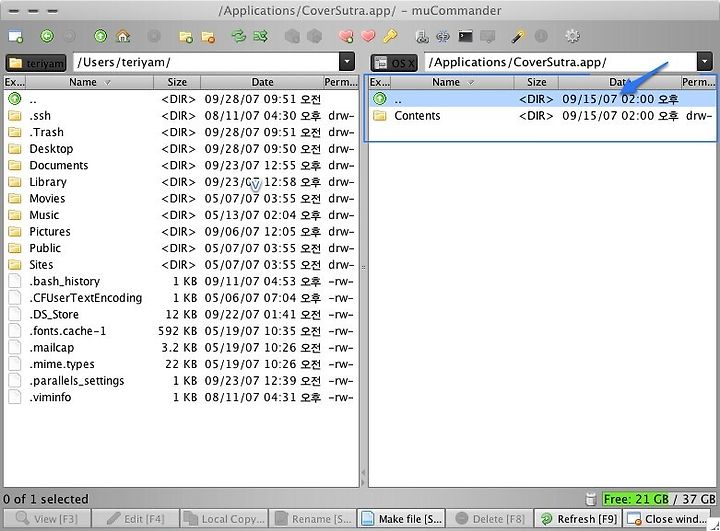Open a new muCommander window
The height and width of the screenshot is (531, 720).
[x=16, y=36]
